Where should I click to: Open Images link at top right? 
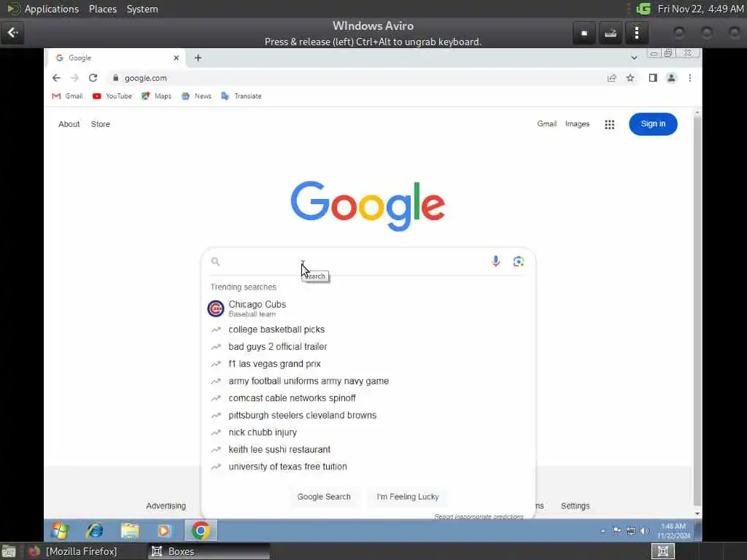pyautogui.click(x=577, y=124)
